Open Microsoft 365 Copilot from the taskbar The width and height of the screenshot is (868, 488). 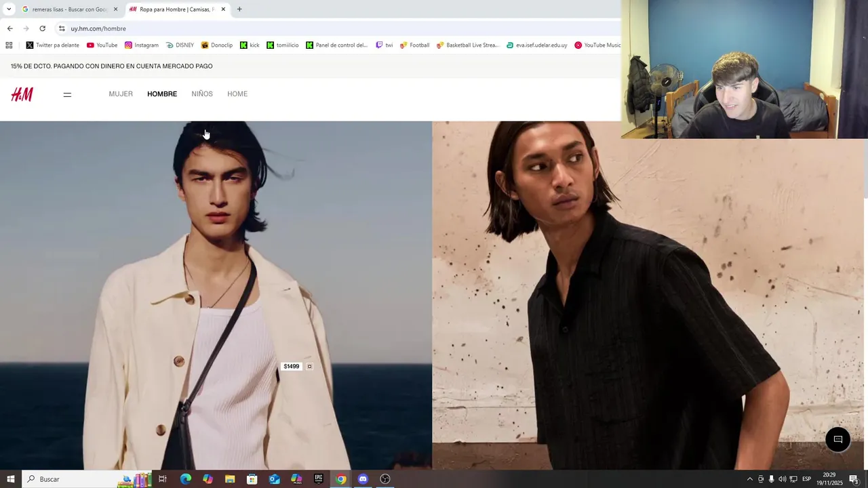296,479
